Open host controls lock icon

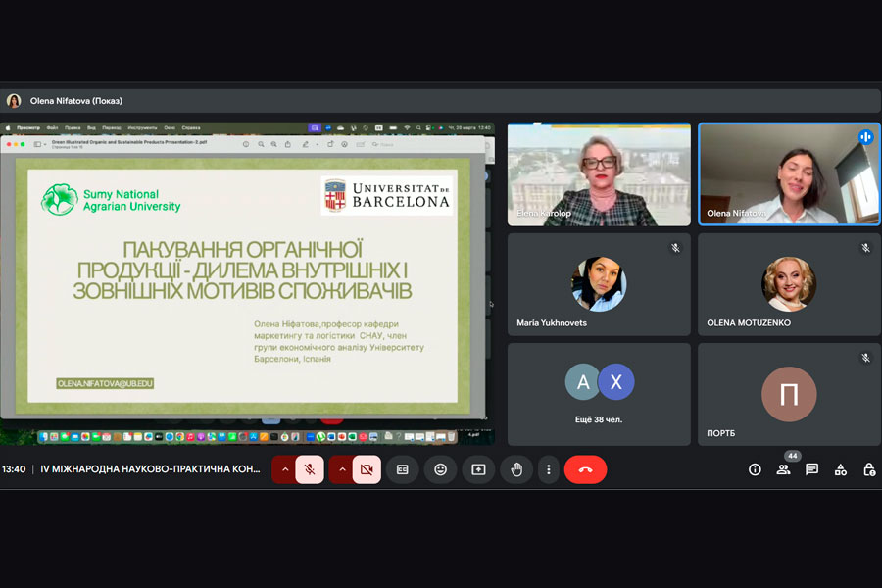[x=868, y=469]
